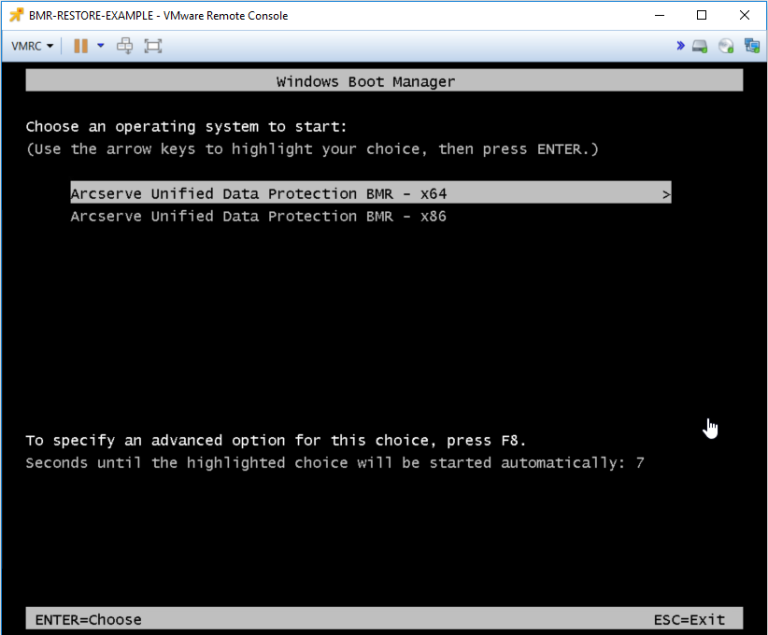Close the VMware Remote Console window

click(x=744, y=15)
